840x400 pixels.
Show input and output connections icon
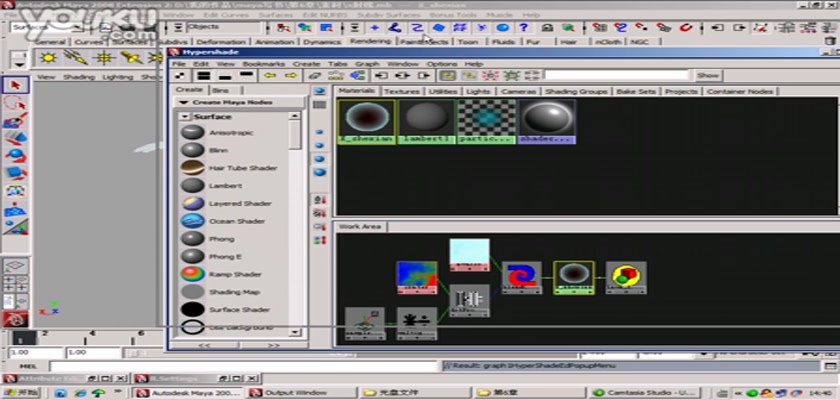[x=402, y=76]
